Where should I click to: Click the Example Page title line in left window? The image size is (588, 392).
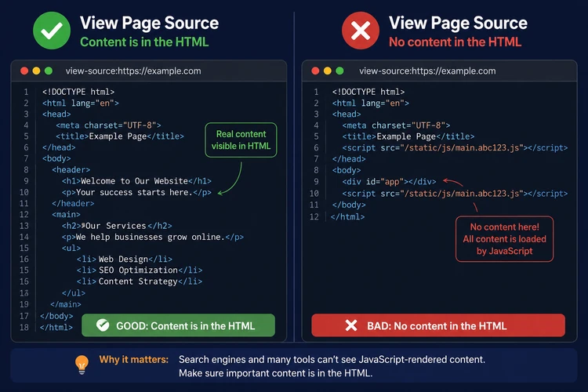tap(120, 136)
